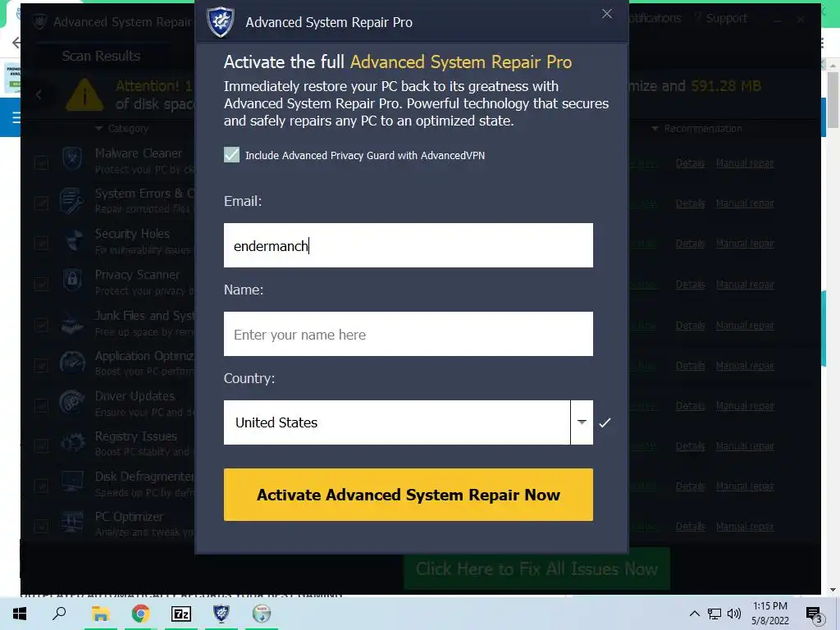Open Manual repair link in Privacy Scanner row
This screenshot has height=630, width=840.
[x=745, y=285]
